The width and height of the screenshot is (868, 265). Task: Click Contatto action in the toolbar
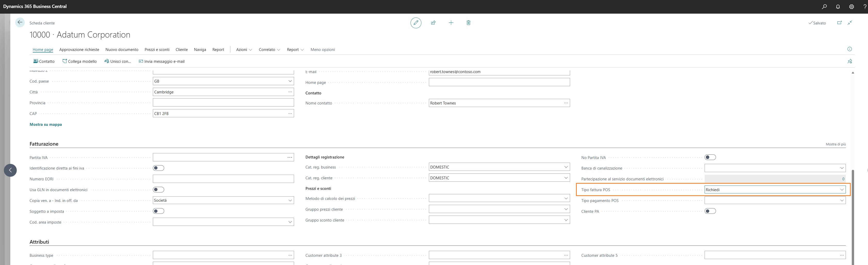pyautogui.click(x=44, y=61)
